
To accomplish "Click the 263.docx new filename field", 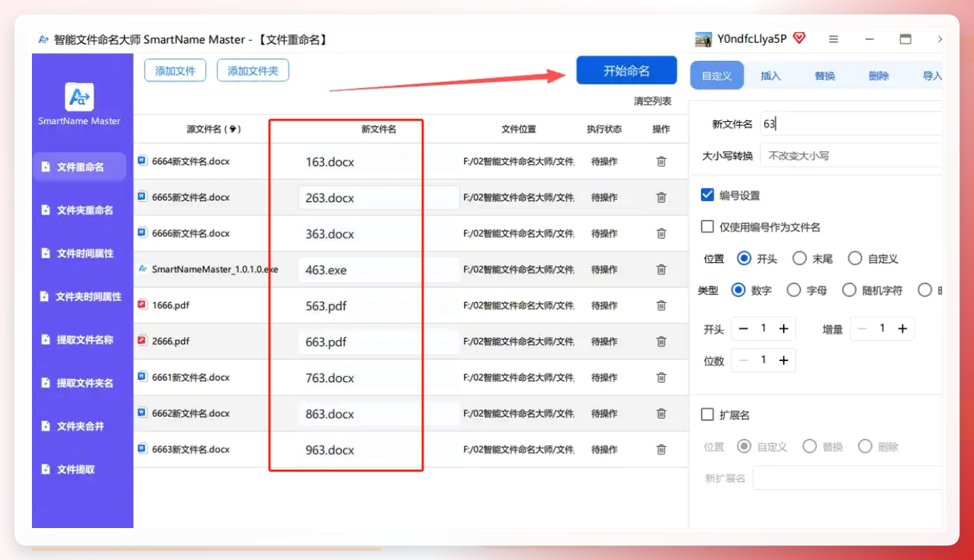I will 378,198.
